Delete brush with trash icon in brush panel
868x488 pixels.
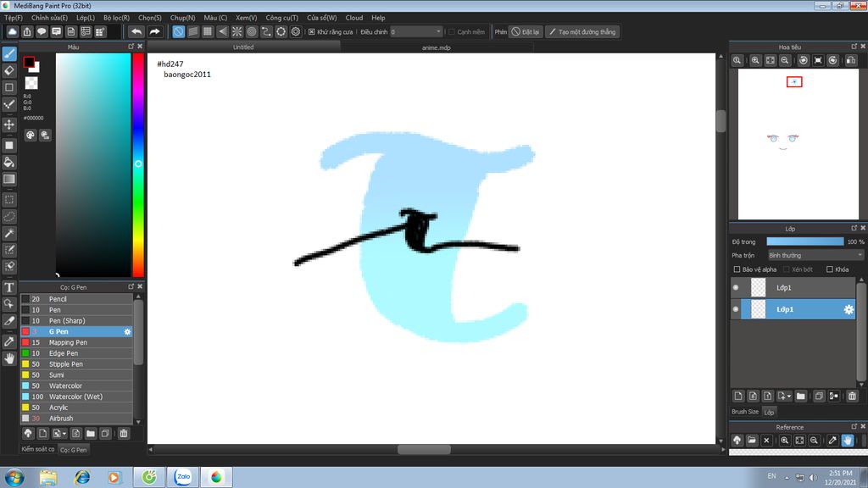click(124, 433)
